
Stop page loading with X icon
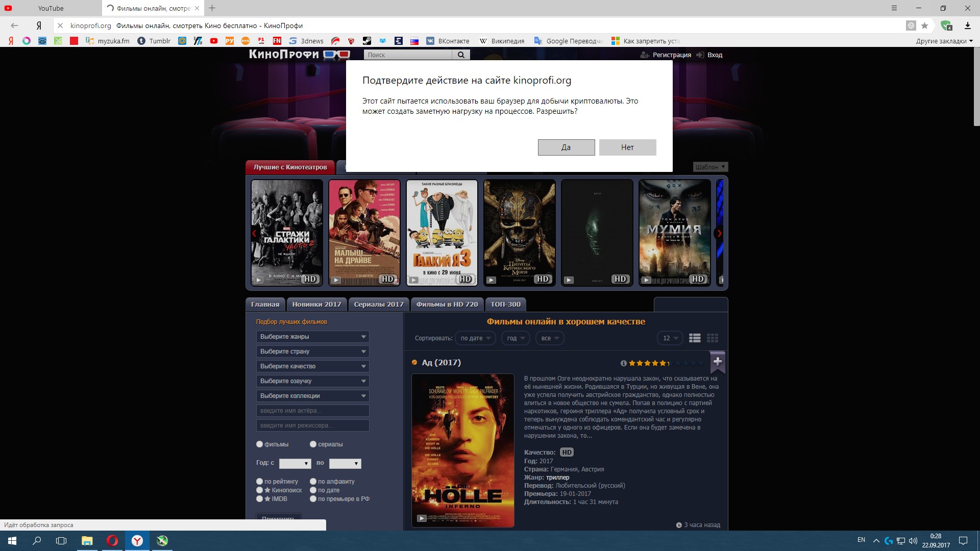(60, 26)
